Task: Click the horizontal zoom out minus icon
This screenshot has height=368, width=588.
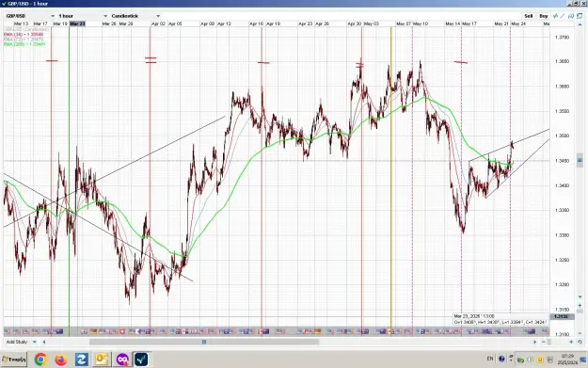Action: 544,342
